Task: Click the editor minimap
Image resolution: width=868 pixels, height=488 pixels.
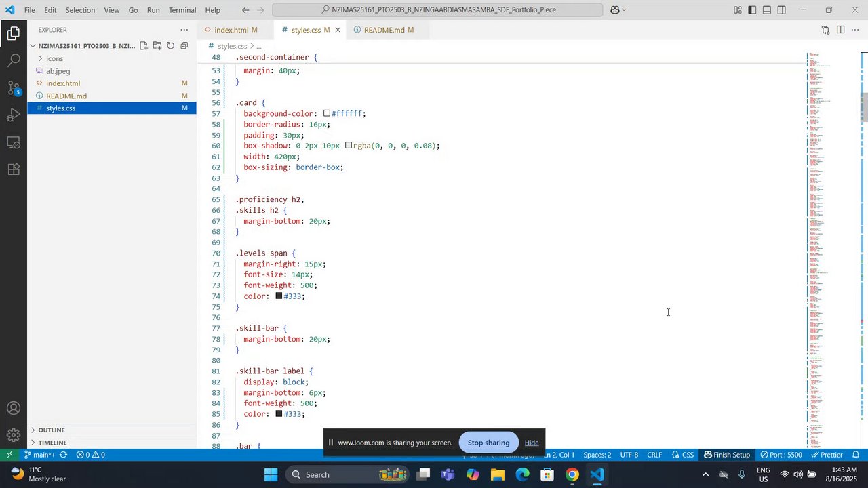Action: point(833,249)
